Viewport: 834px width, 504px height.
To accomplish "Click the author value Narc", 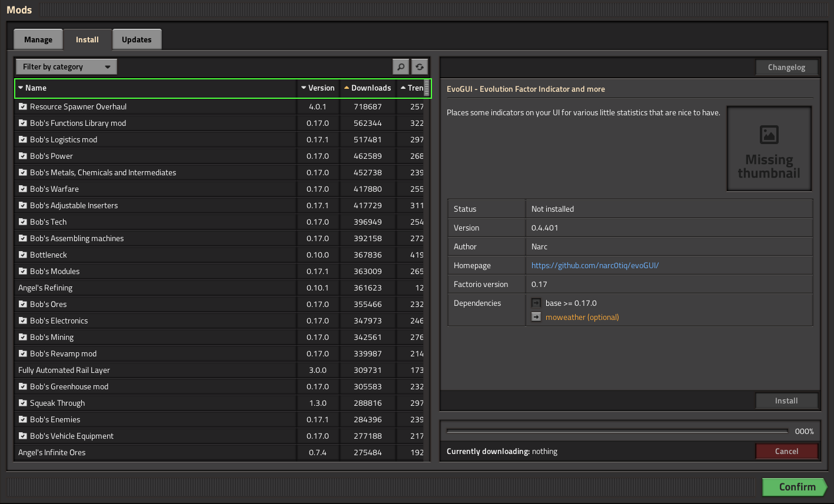I will (x=540, y=246).
